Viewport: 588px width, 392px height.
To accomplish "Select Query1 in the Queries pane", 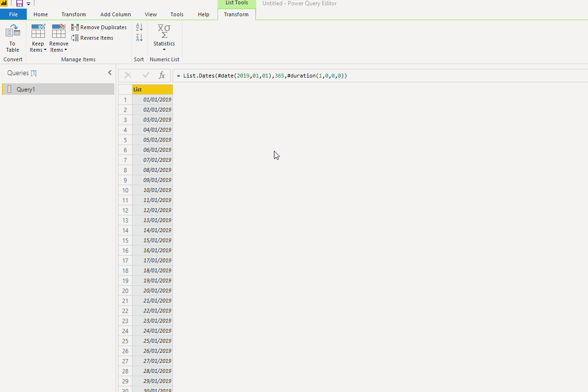I will (x=26, y=89).
